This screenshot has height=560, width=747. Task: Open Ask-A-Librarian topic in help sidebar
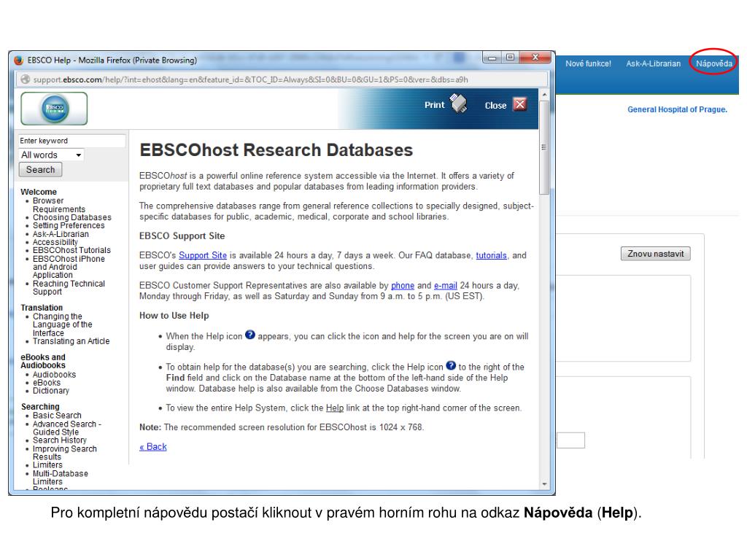pos(61,234)
